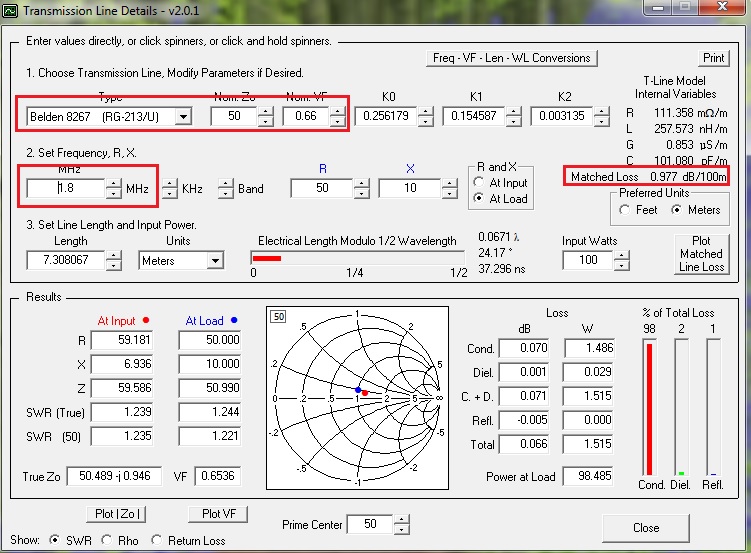751x553 pixels.
Task: Click the Power at Load value 98.485
Action: tap(588, 476)
